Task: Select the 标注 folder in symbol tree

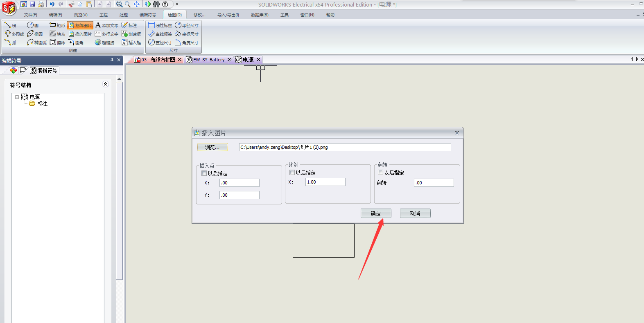Action: (x=39, y=104)
